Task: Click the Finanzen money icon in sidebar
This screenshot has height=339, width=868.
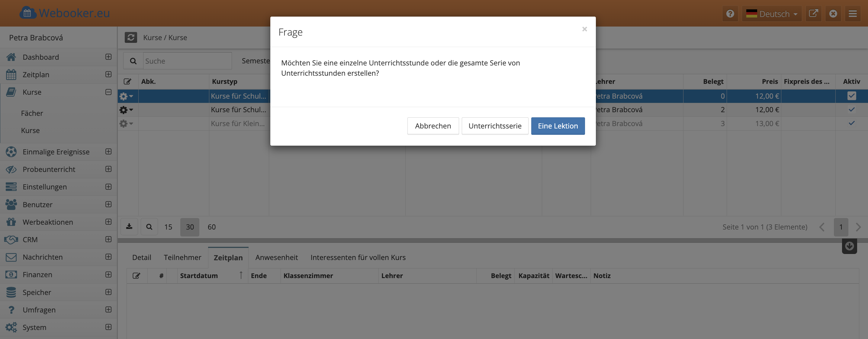Action: [11, 275]
